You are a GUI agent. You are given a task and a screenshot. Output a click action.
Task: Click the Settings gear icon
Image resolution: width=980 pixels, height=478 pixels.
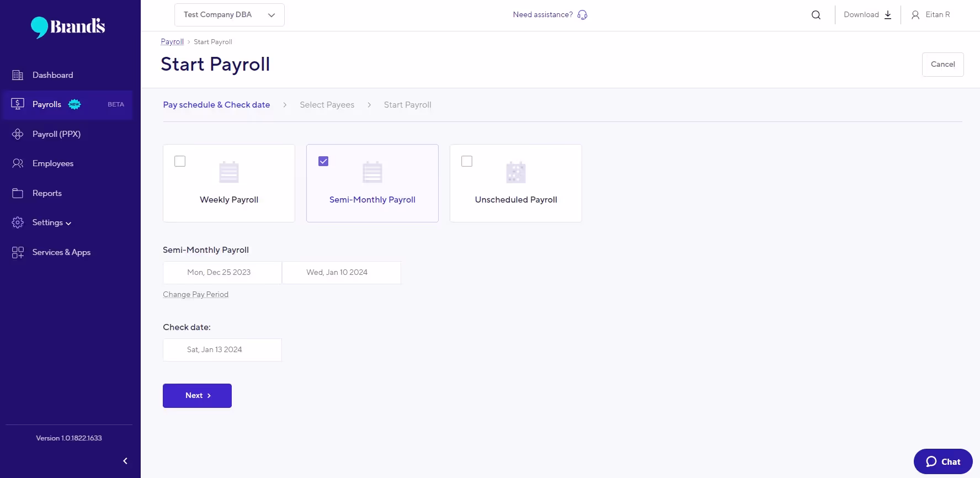coord(18,222)
